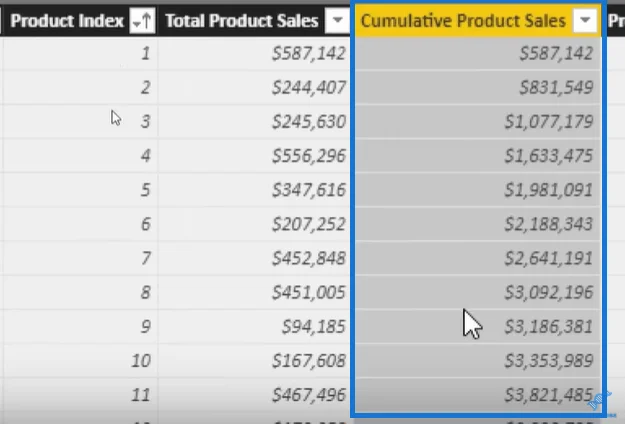Select the cumulative cell $1,981,091
The image size is (625, 424).
click(x=478, y=190)
